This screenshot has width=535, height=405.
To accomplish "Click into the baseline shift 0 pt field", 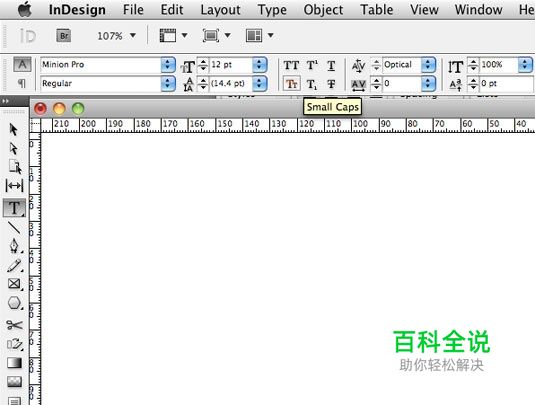I will click(x=506, y=84).
